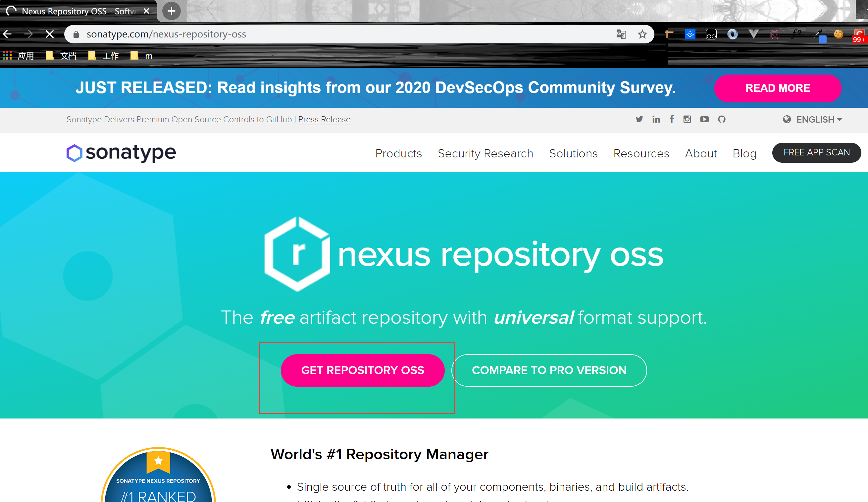This screenshot has width=868, height=502.
Task: Open the Resources menu
Action: click(x=641, y=153)
